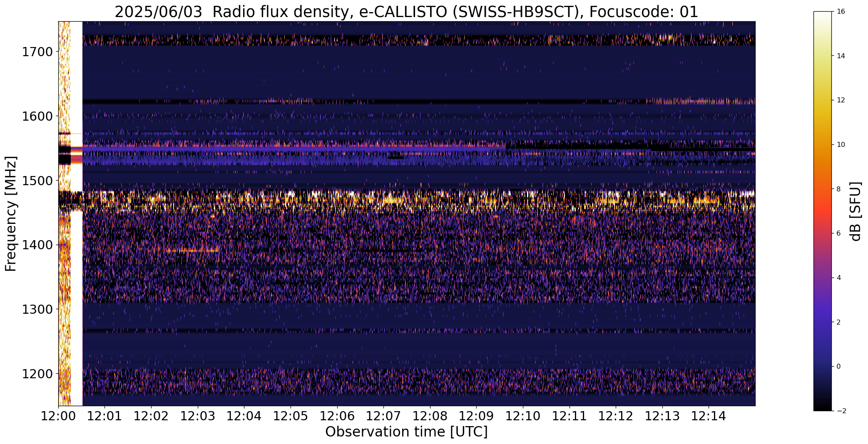Click the 12:11 time tick label
The width and height of the screenshot is (868, 444).
[570, 416]
